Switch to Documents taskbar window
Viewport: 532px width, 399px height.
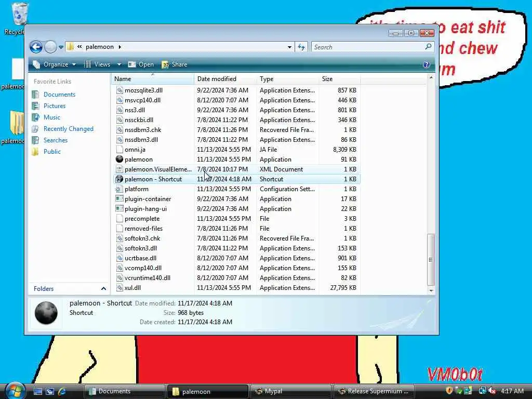(x=124, y=391)
